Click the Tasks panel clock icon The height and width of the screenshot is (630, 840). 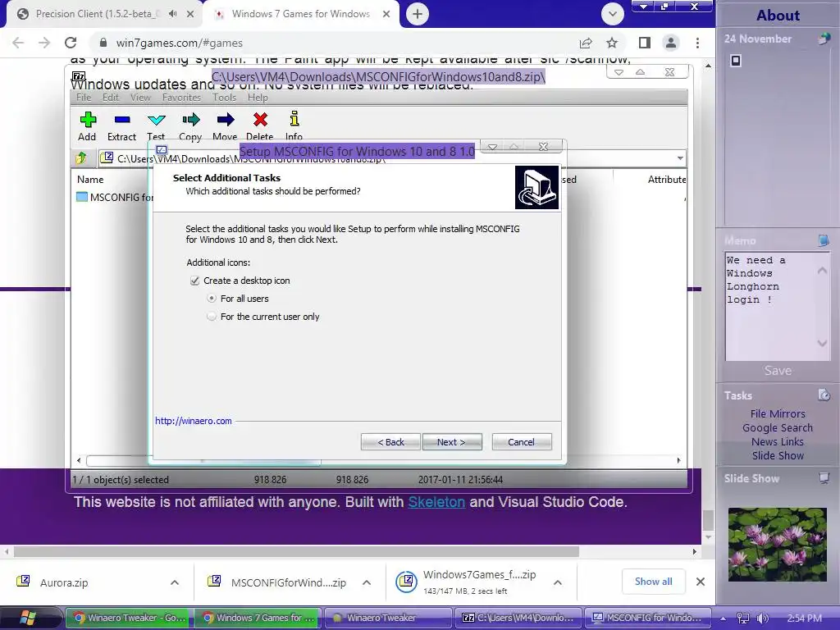pos(824,395)
